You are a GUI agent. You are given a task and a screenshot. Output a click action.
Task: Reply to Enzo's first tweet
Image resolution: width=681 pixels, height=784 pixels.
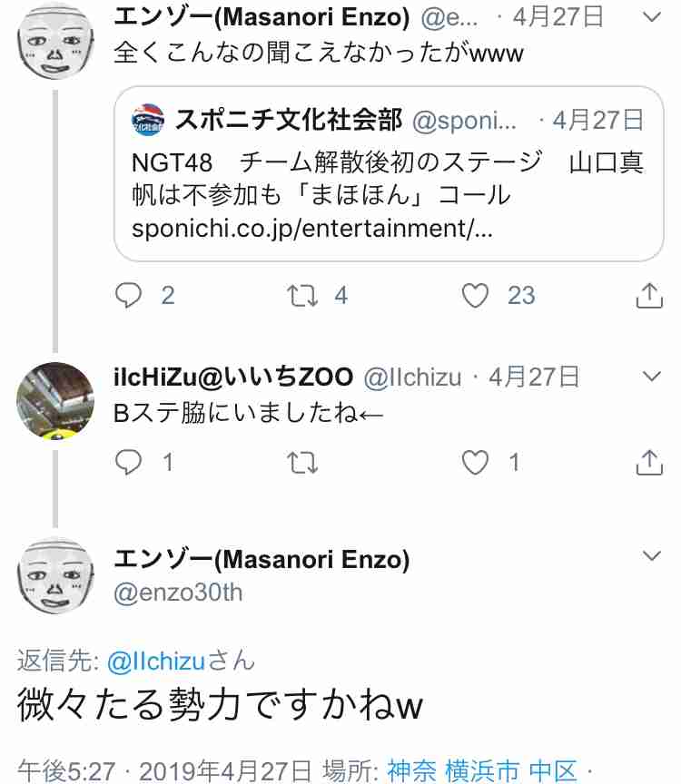(129, 295)
